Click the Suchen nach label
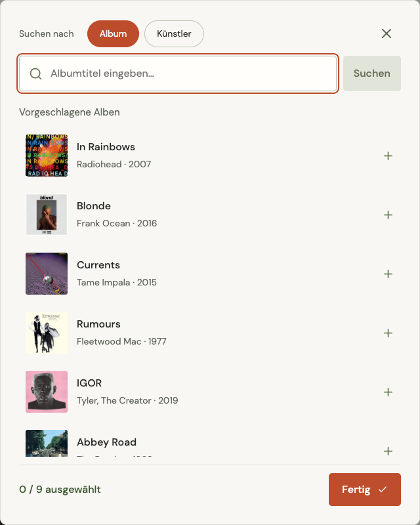The image size is (420, 525). click(x=47, y=34)
